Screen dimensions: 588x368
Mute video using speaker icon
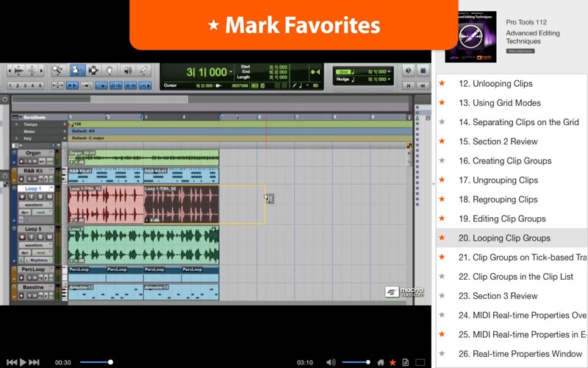pyautogui.click(x=331, y=362)
